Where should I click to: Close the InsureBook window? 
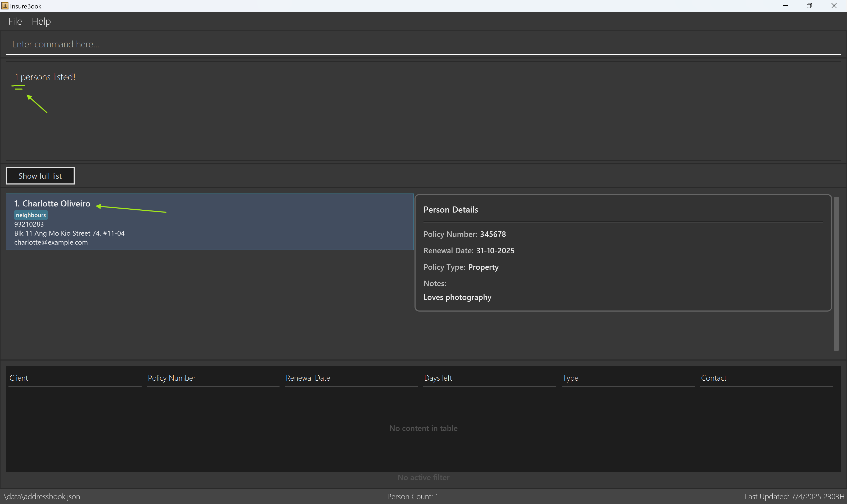834,6
